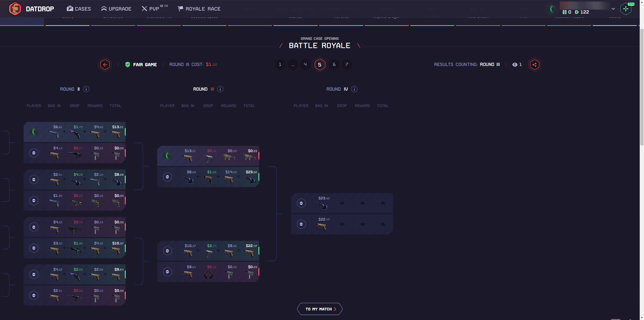The height and width of the screenshot is (320, 644).
Task: Click the $14.20 reward weapon
Action: [229, 179]
